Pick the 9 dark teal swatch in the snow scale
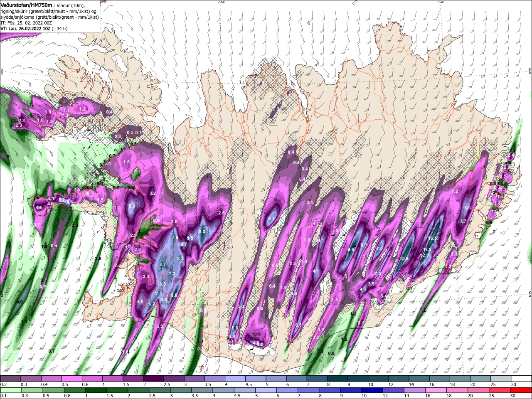This screenshot has width=532, height=399. coord(358,379)
